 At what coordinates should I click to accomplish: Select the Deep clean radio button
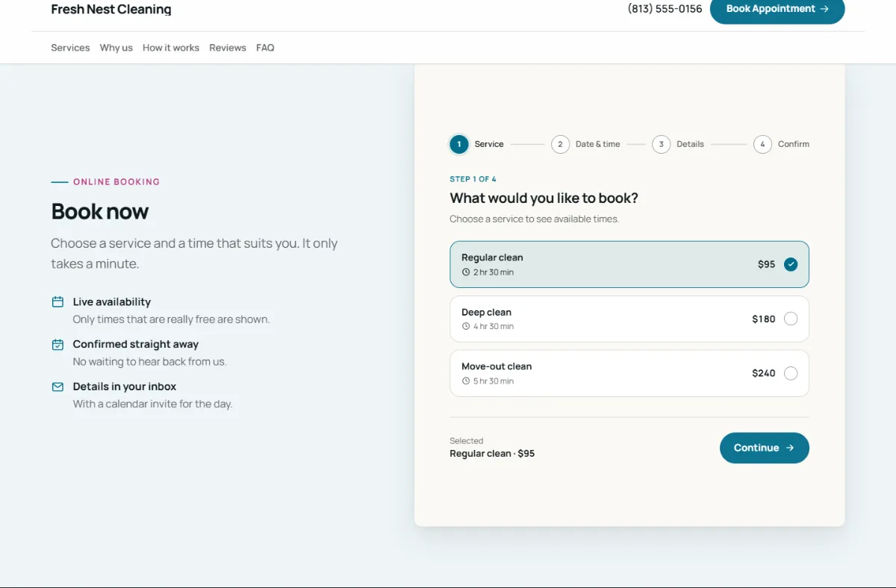(x=791, y=319)
